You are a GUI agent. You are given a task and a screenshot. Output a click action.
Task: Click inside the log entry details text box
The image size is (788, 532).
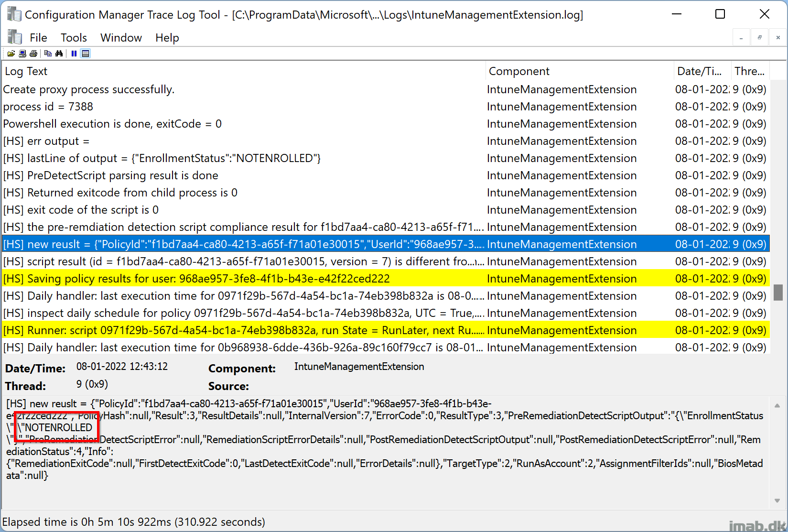click(x=386, y=453)
